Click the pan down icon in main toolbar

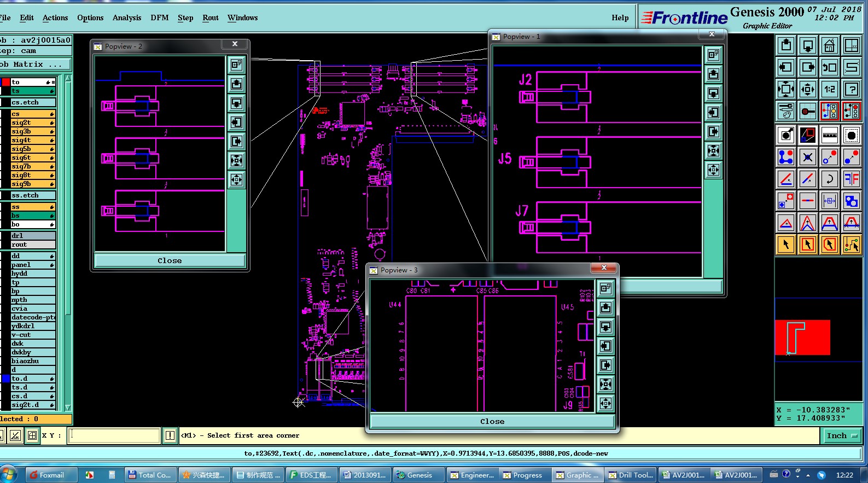808,45
